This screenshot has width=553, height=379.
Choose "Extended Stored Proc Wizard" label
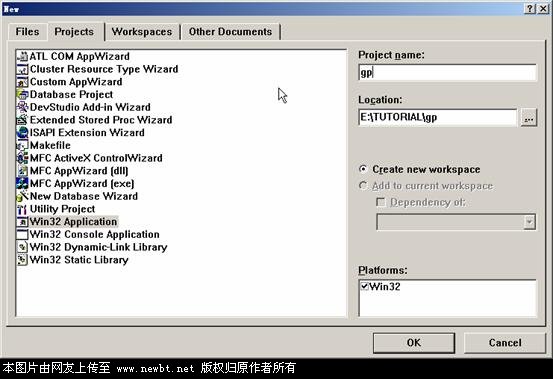click(101, 120)
